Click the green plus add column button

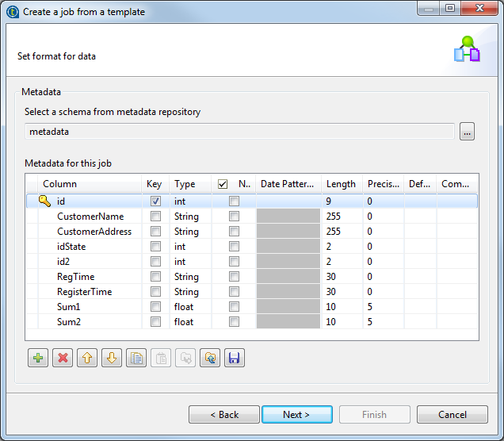pyautogui.click(x=37, y=359)
